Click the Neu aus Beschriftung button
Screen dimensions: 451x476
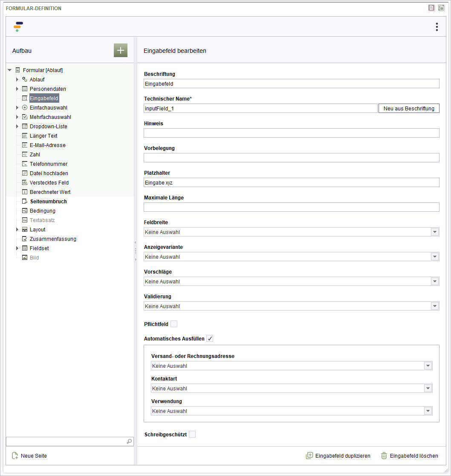pos(409,108)
